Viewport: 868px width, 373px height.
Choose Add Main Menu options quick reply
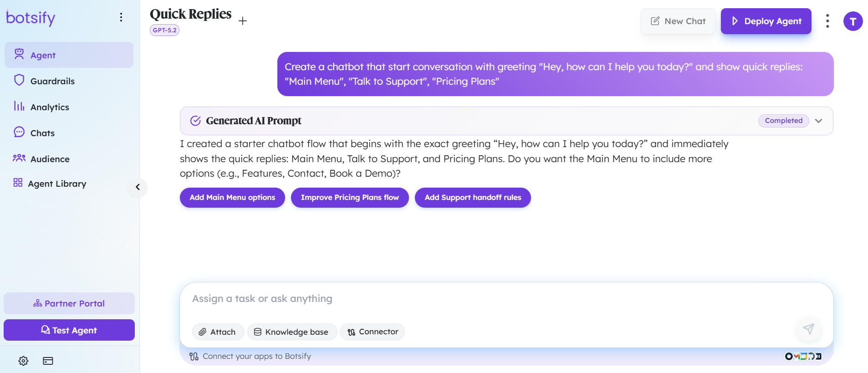pyautogui.click(x=232, y=198)
